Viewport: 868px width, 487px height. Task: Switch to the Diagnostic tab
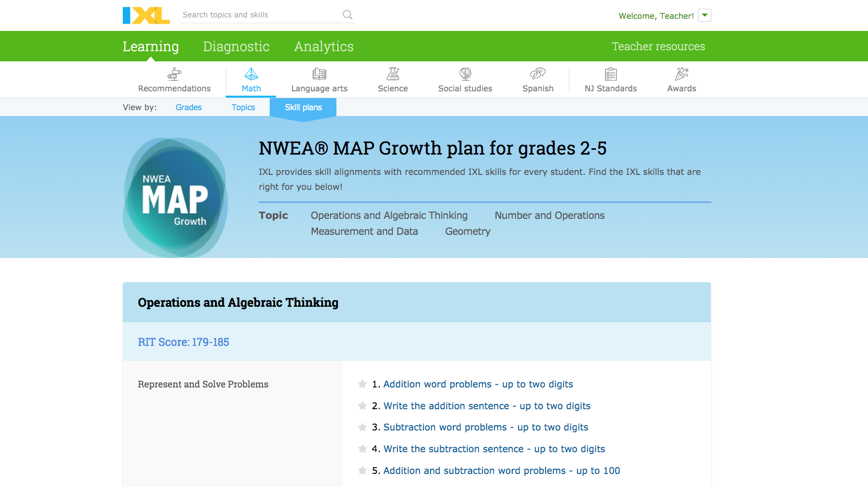pos(236,46)
